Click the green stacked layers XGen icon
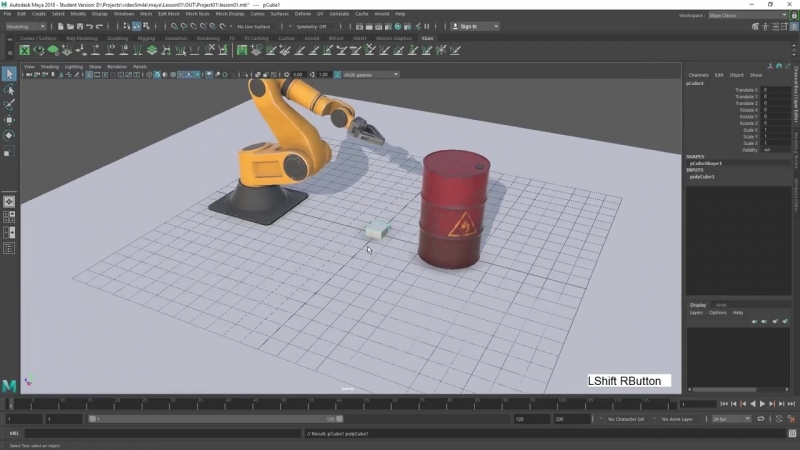 [x=152, y=50]
